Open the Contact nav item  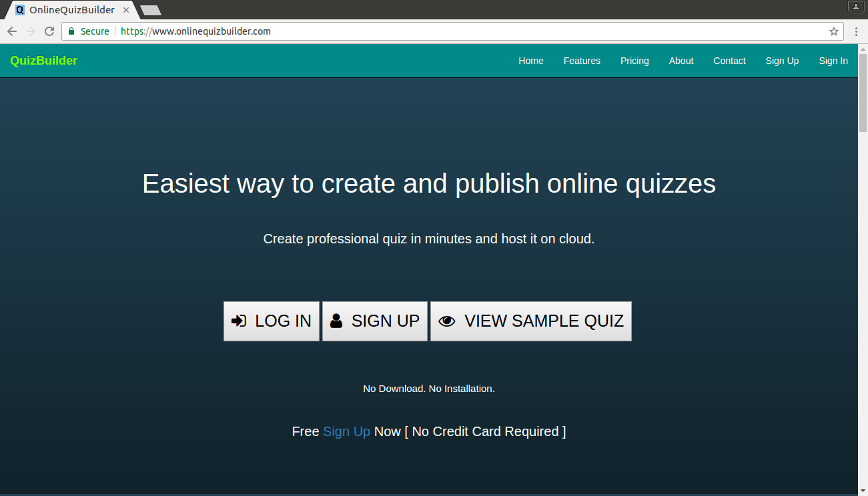pyautogui.click(x=729, y=61)
